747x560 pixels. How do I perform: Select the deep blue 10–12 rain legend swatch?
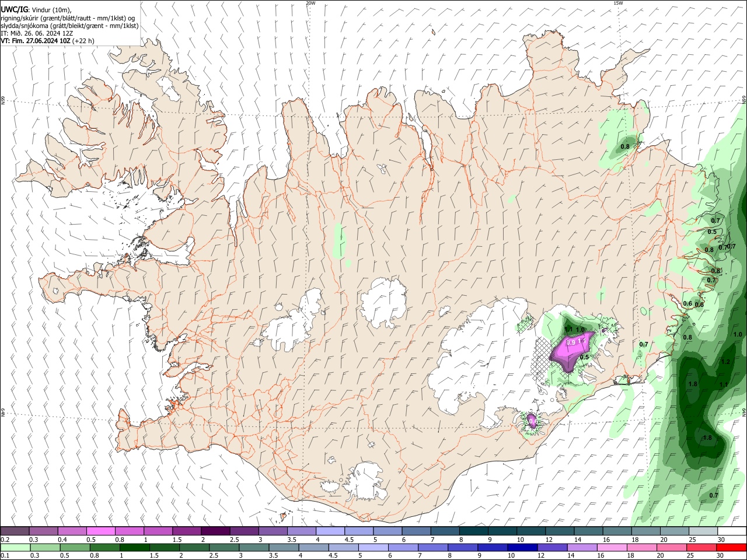tap(522, 548)
